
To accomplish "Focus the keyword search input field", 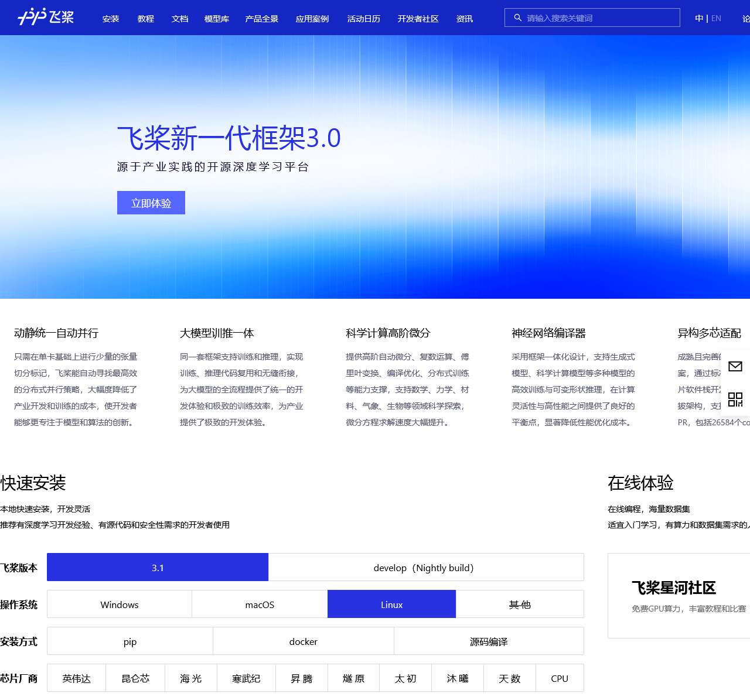I will click(x=598, y=18).
